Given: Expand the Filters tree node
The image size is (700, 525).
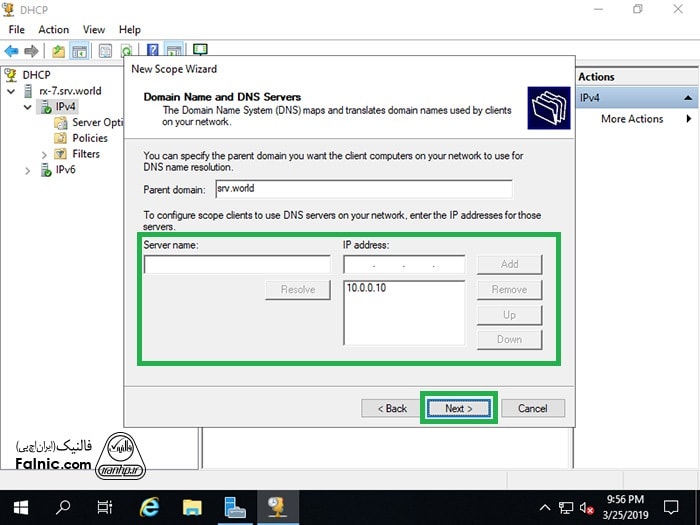Looking at the screenshot, I should coord(44,155).
